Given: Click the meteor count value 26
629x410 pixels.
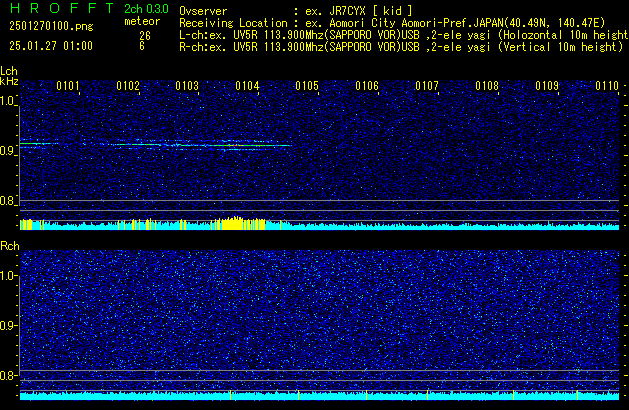Looking at the screenshot, I should [x=145, y=36].
